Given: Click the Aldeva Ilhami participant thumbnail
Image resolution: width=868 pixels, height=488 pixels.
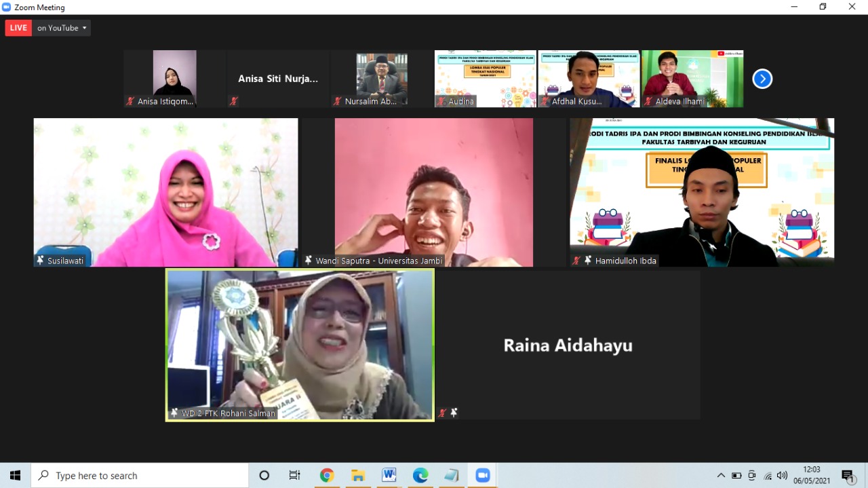Looking at the screenshot, I should pos(692,79).
